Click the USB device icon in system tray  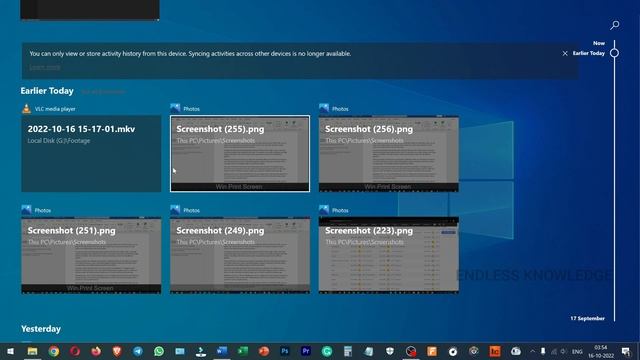coord(543,351)
